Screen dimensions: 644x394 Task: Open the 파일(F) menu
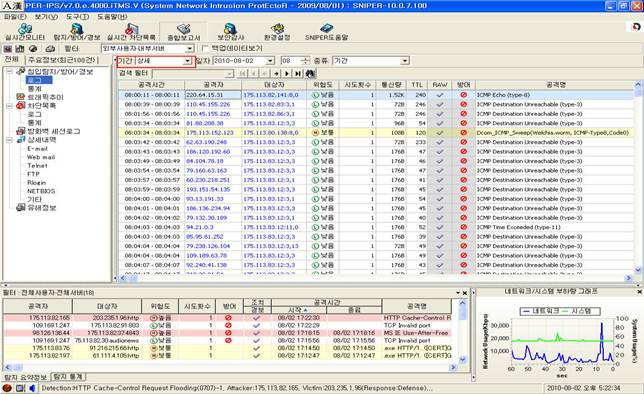coord(15,17)
